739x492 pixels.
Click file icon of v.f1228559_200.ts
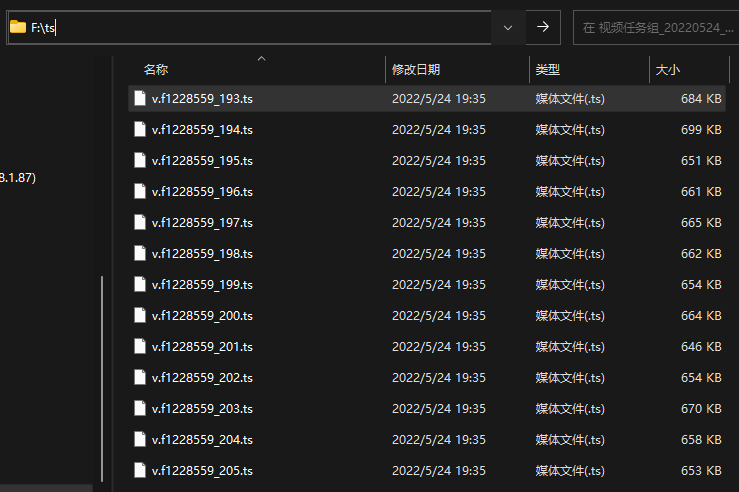click(140, 315)
